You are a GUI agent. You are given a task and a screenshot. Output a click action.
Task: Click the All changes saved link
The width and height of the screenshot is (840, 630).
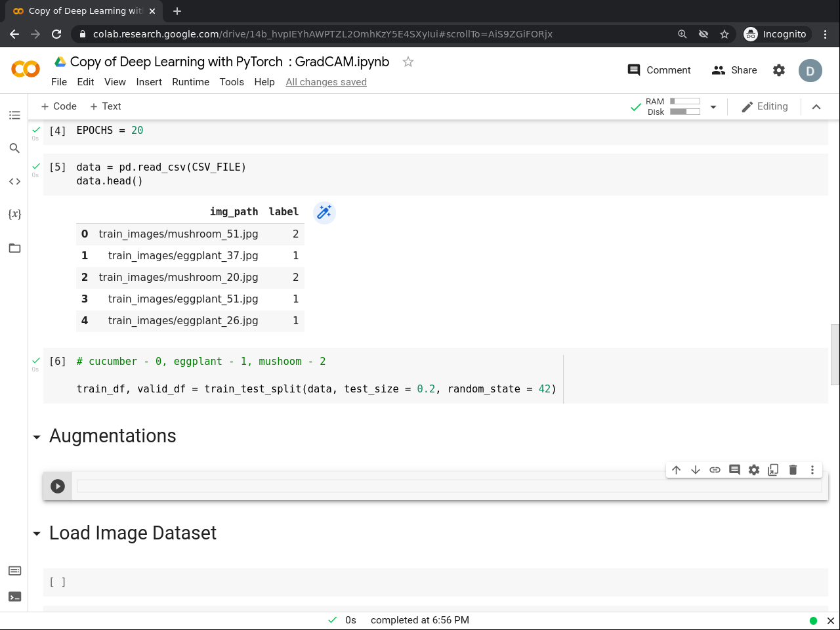point(326,82)
